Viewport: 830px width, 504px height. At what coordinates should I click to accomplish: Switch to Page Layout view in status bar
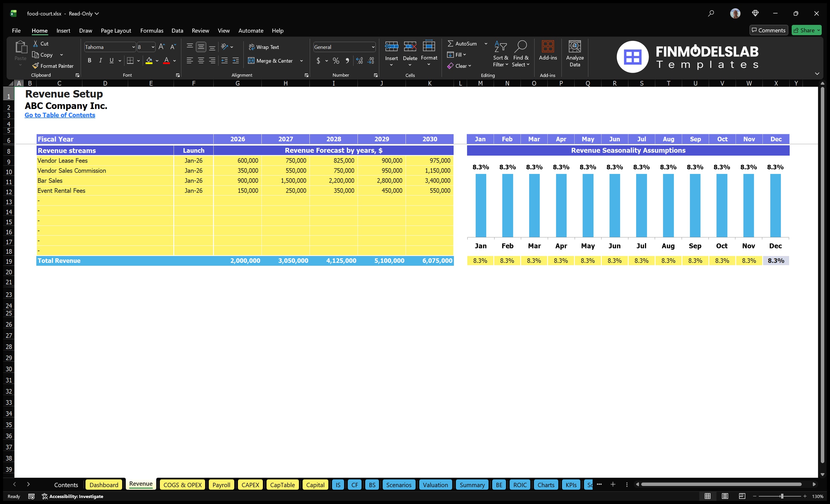point(724,496)
